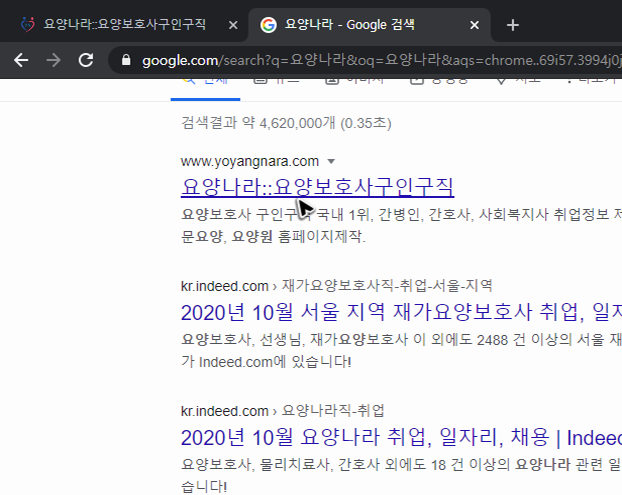Open the 2020년 10월 서울 지역 재가요양보호사 result
The image size is (622, 495).
tap(401, 312)
